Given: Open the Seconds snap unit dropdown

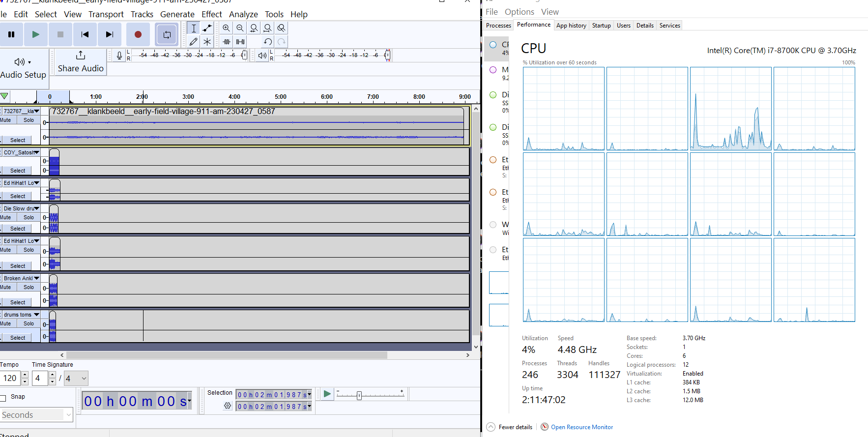Looking at the screenshot, I should (36, 415).
